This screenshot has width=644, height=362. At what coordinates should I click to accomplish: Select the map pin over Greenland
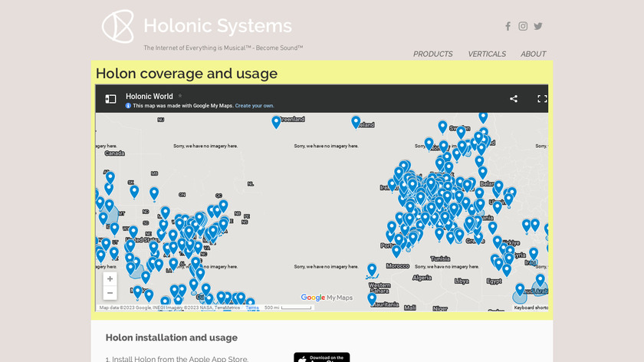pos(276,122)
